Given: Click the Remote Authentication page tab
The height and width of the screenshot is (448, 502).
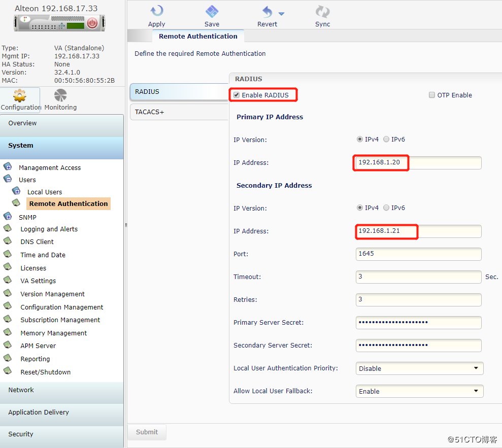Looking at the screenshot, I should point(198,36).
